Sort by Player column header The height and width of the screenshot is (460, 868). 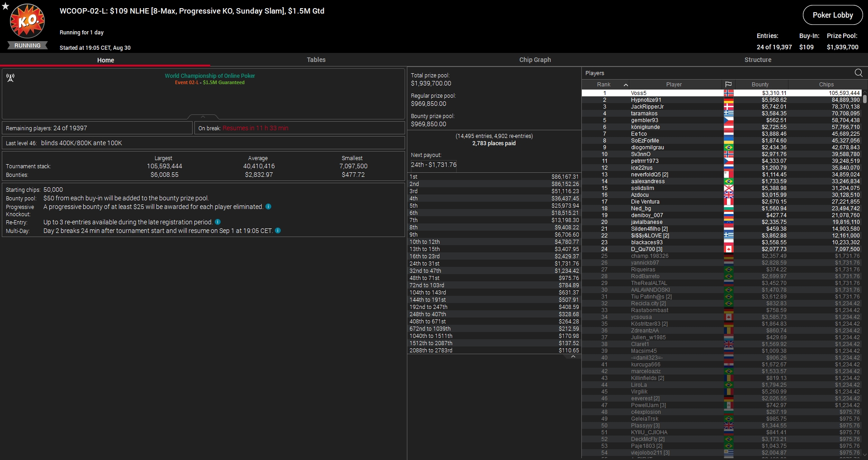point(674,85)
